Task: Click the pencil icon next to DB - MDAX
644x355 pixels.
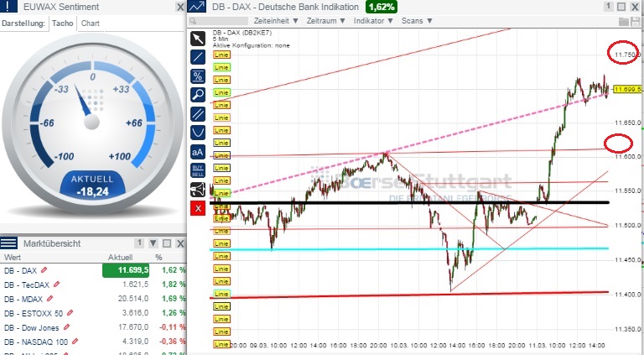Action: [50, 299]
